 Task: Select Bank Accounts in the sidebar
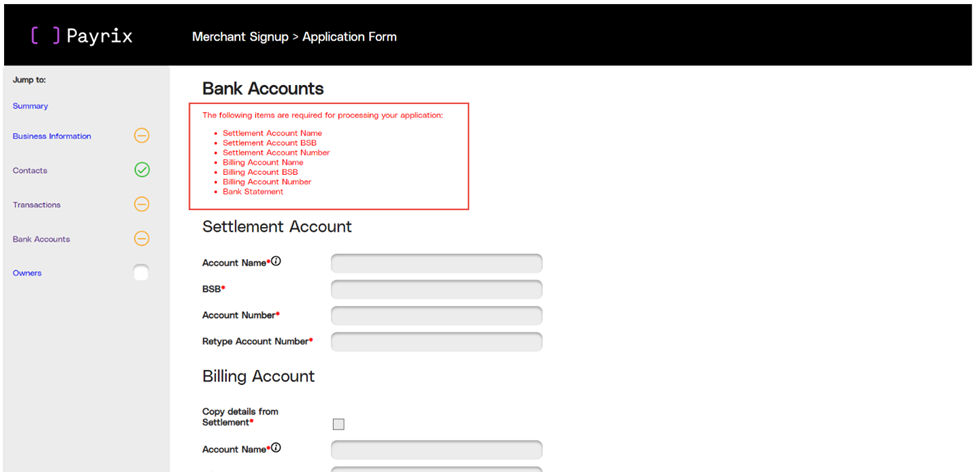click(41, 239)
